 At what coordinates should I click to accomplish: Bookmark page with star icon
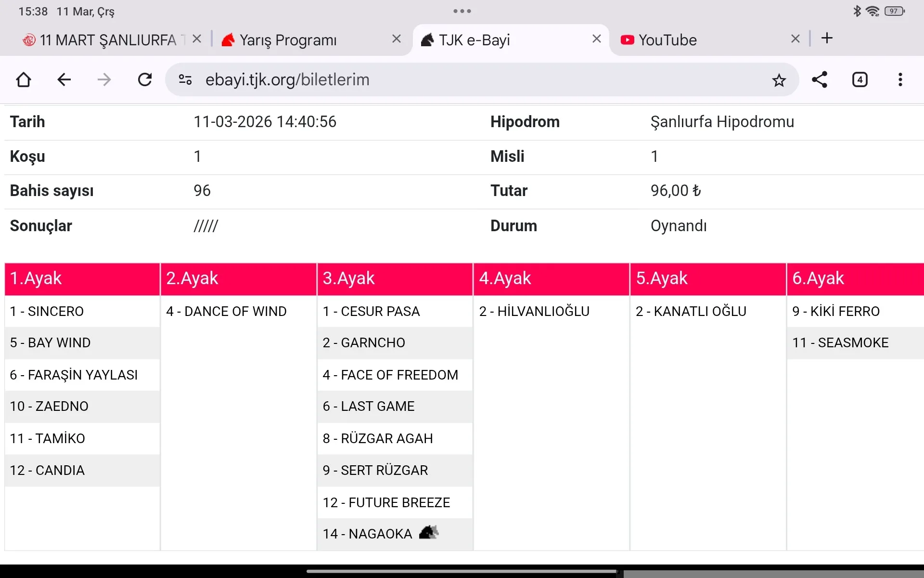[x=779, y=80]
